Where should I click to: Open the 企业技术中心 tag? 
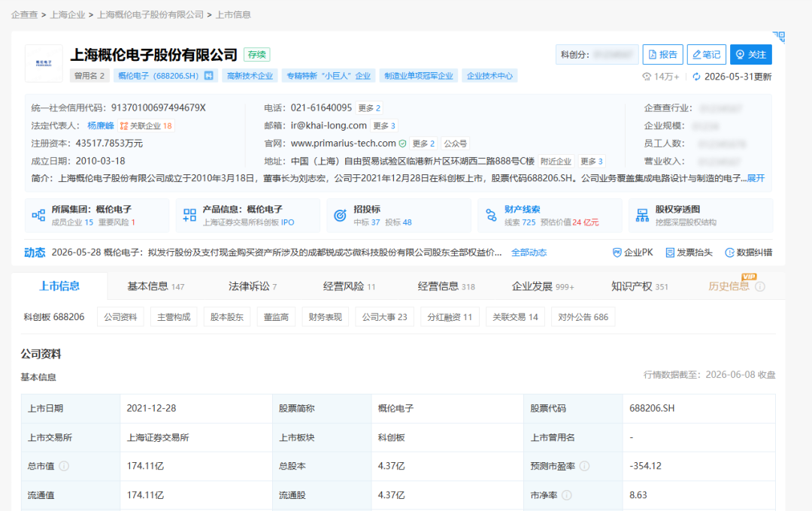[x=489, y=76]
